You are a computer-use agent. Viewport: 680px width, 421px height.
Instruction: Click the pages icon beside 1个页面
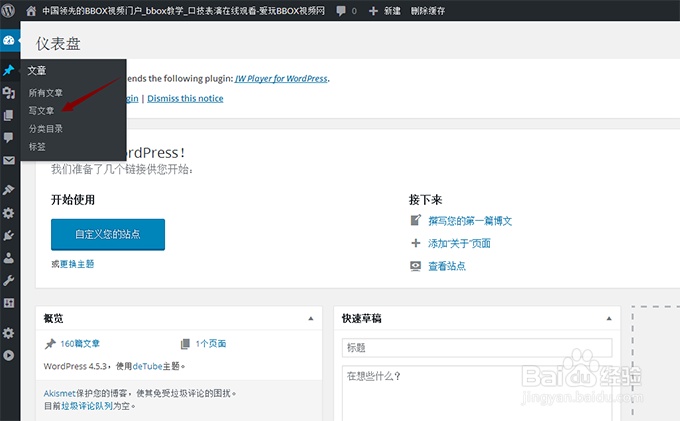pyautogui.click(x=185, y=344)
